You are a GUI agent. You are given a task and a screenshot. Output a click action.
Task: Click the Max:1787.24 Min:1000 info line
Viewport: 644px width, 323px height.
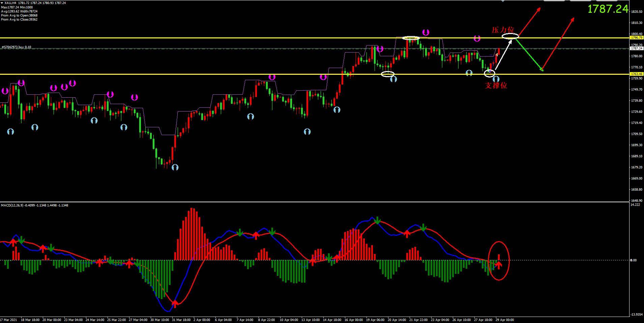[x=17, y=7]
